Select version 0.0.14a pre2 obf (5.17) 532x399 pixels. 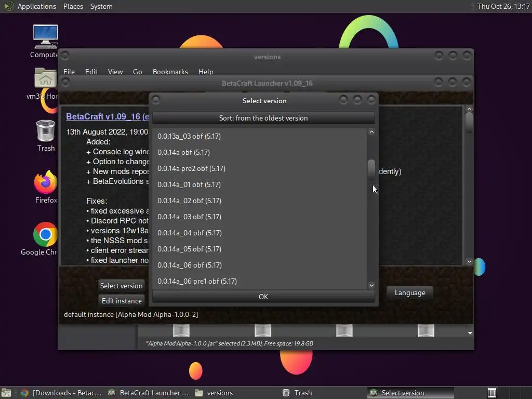(x=260, y=168)
